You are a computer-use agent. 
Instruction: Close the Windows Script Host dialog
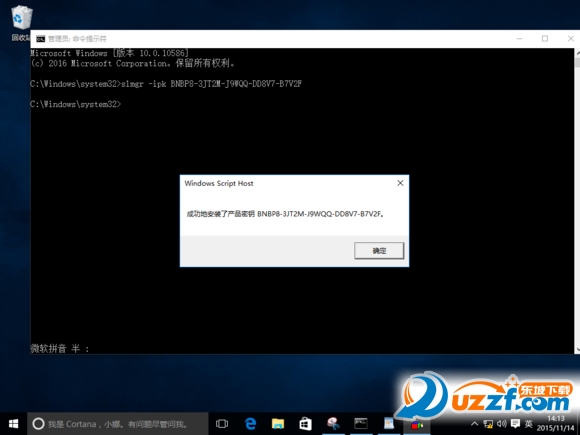click(400, 183)
